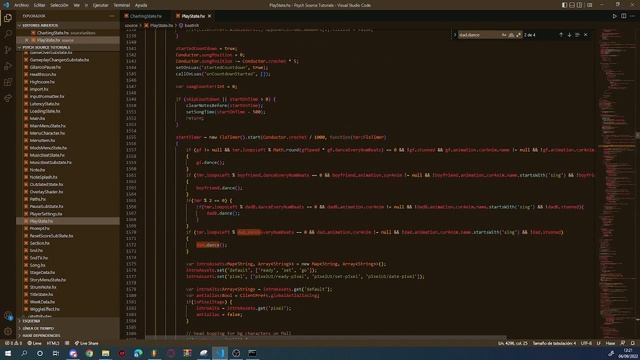The width and height of the screenshot is (640, 360).
Task: Toggle match whole word in the find box
Action: click(x=511, y=35)
